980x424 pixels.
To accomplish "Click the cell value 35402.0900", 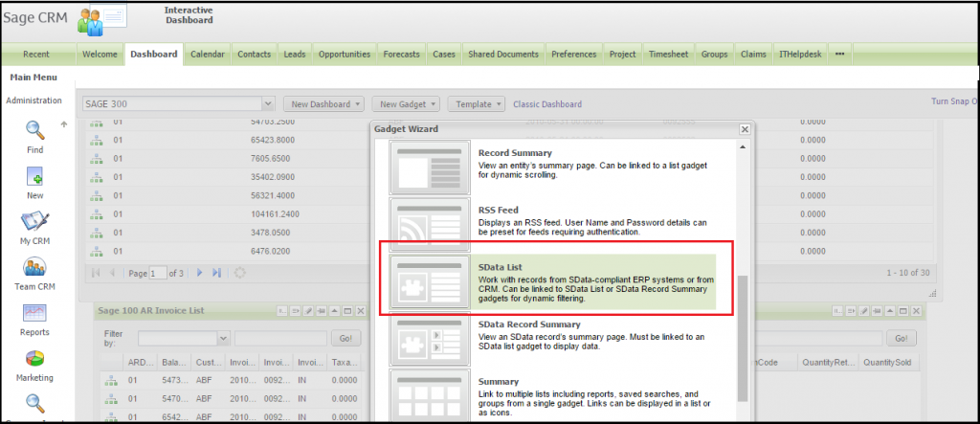I will pos(272,177).
